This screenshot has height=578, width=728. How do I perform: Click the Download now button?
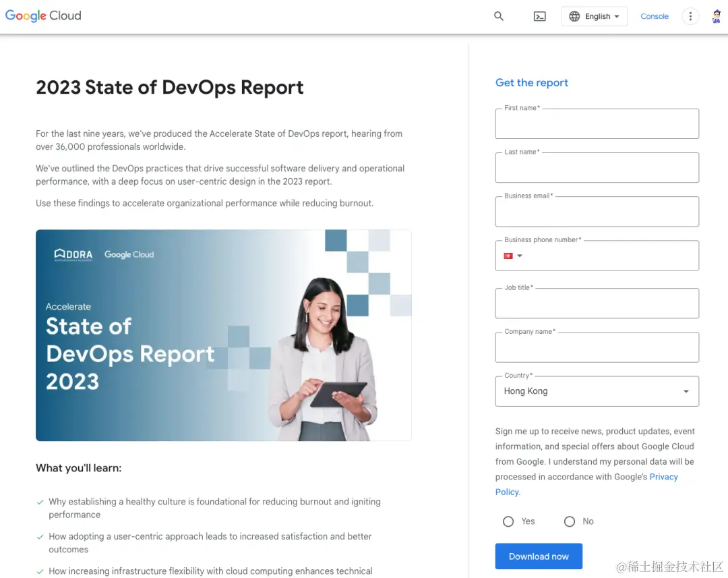[x=539, y=556]
